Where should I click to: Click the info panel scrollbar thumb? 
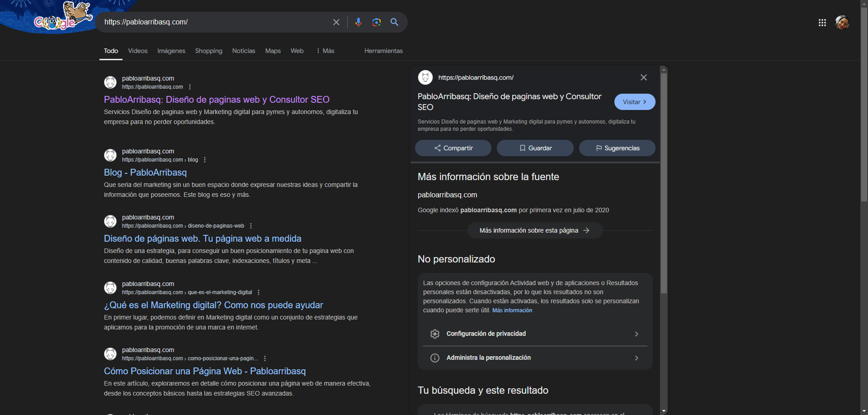tap(664, 183)
